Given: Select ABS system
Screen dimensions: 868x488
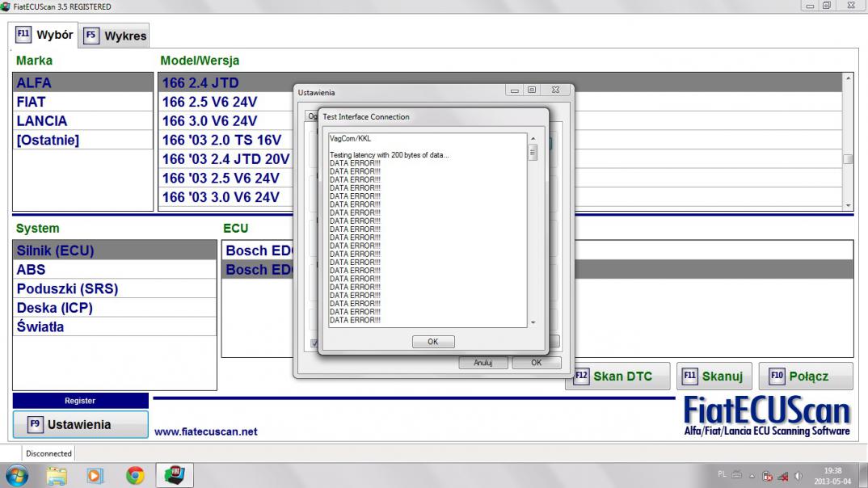Looking at the screenshot, I should [x=115, y=270].
